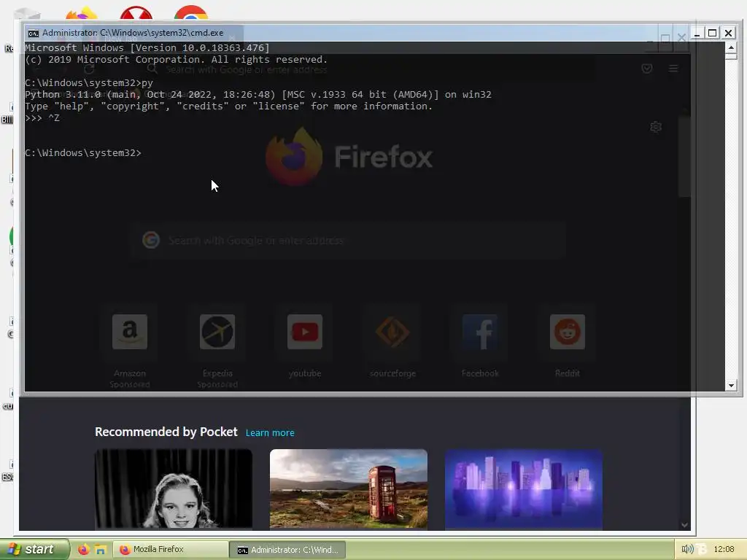Open the sourceforge shortcut tile in Firefox
747x560 pixels.
point(392,332)
